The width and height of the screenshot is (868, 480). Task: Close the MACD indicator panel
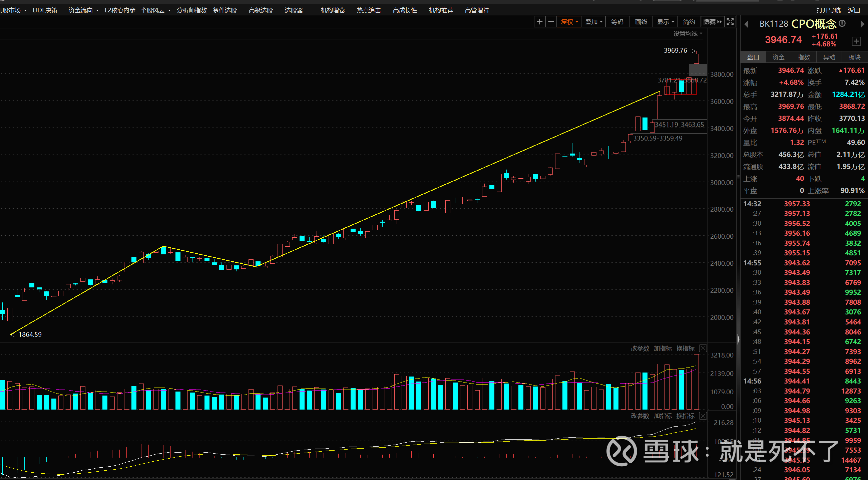click(703, 416)
